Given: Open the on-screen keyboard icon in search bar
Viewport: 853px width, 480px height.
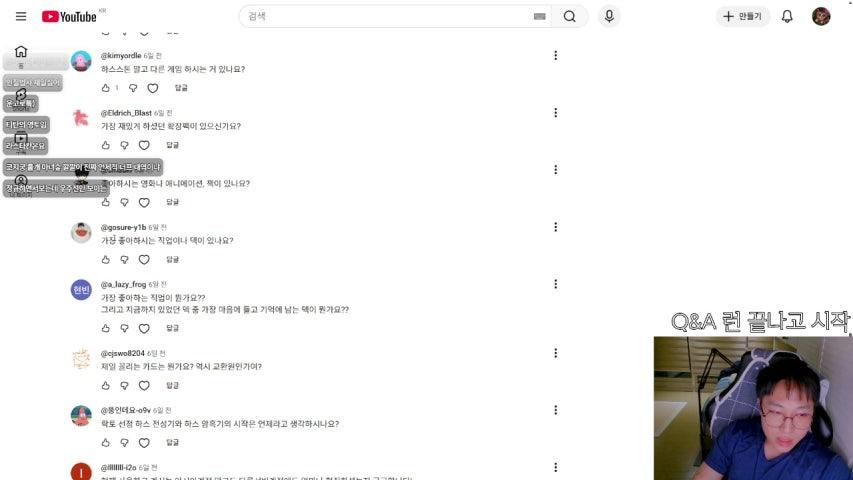Looking at the screenshot, I should [539, 16].
